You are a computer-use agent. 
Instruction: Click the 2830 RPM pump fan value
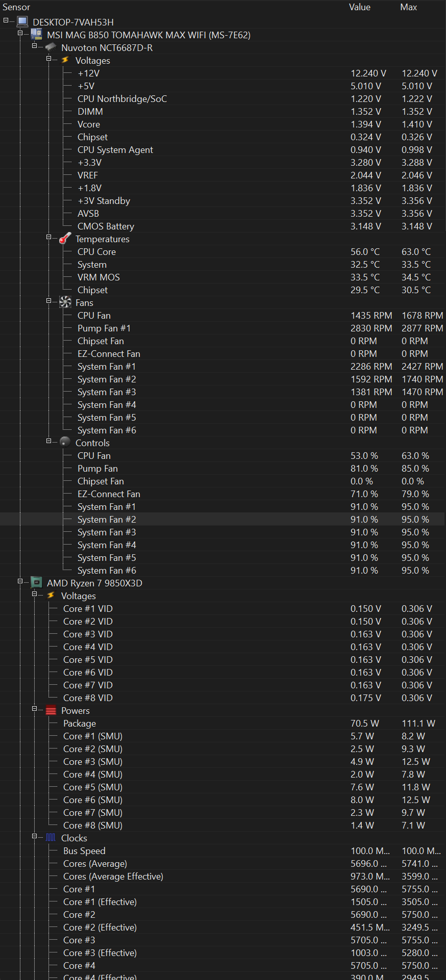point(371,328)
